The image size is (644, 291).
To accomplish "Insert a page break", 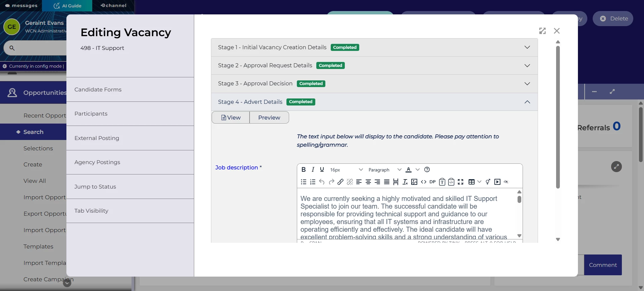I will click(x=396, y=182).
